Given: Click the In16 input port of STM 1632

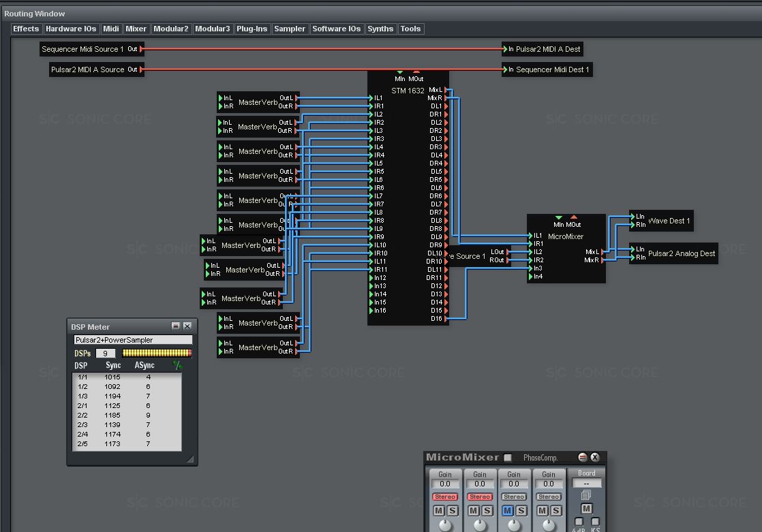Looking at the screenshot, I should (371, 311).
